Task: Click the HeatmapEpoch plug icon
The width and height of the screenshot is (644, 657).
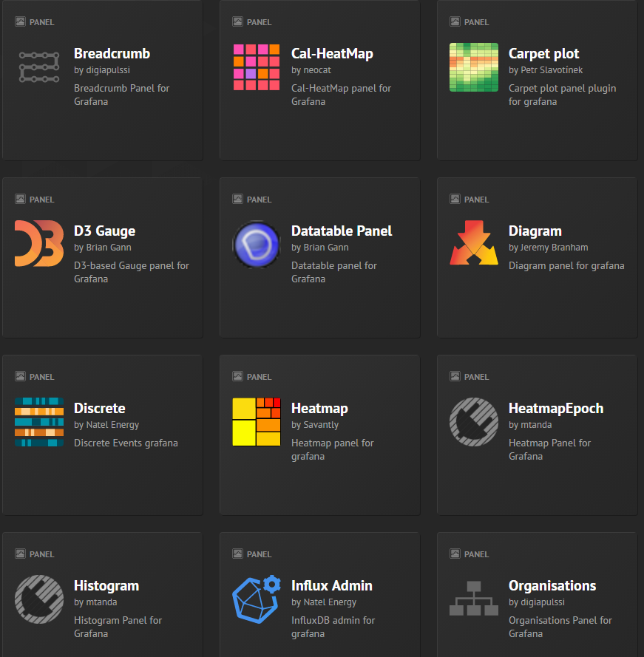Action: coord(474,422)
